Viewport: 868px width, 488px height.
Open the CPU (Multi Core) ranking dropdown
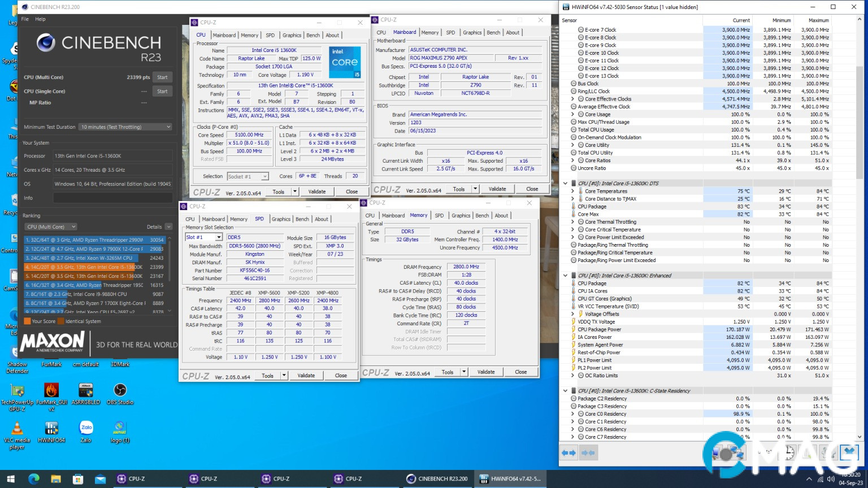tap(51, 226)
